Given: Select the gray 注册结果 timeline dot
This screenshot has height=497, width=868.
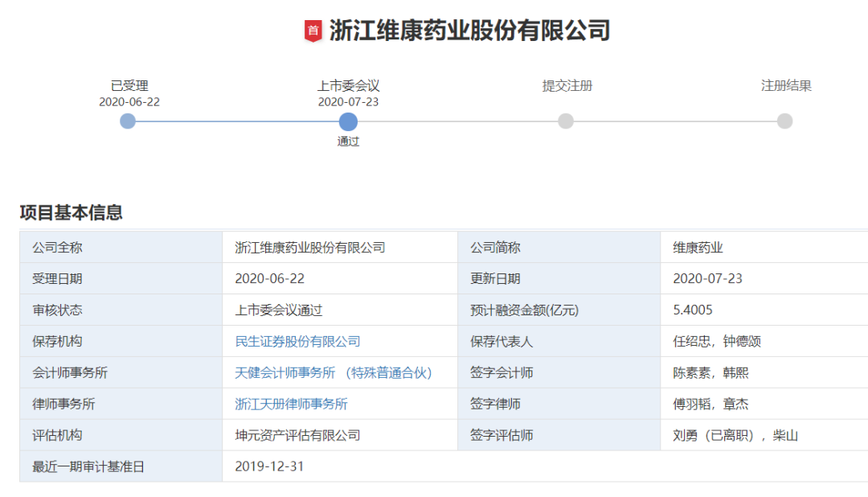Looking at the screenshot, I should click(784, 121).
